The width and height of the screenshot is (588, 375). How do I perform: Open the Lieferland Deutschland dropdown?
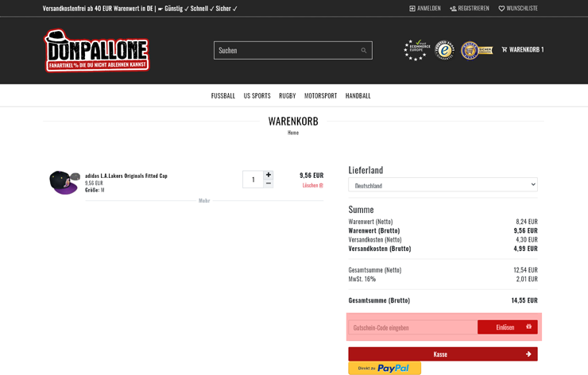tap(443, 184)
